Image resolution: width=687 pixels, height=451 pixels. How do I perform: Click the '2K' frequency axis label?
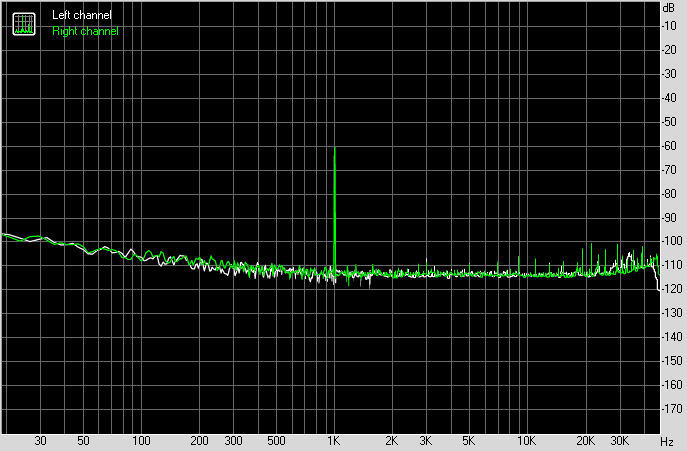(392, 441)
